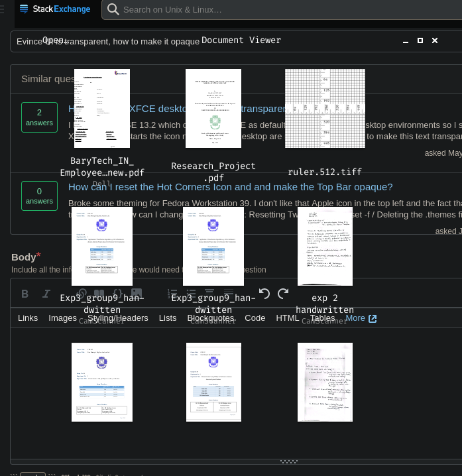Click the 2 answers count box
462x476 pixels.
click(x=40, y=117)
